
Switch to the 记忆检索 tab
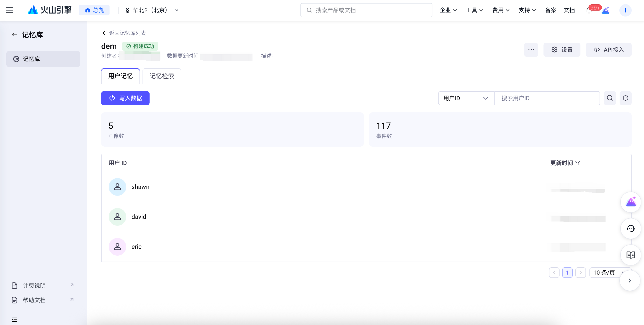[161, 76]
